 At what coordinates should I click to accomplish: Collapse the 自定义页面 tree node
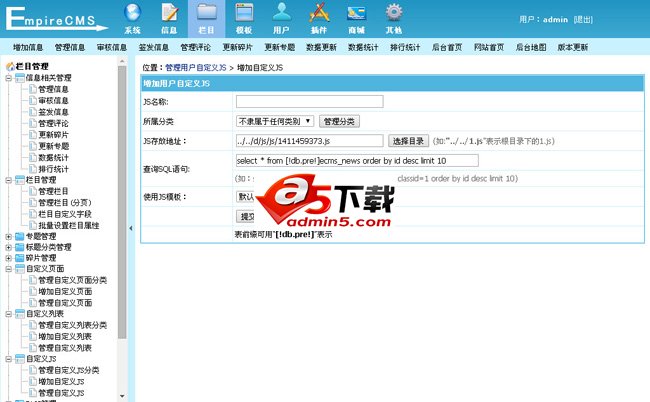(x=8, y=269)
